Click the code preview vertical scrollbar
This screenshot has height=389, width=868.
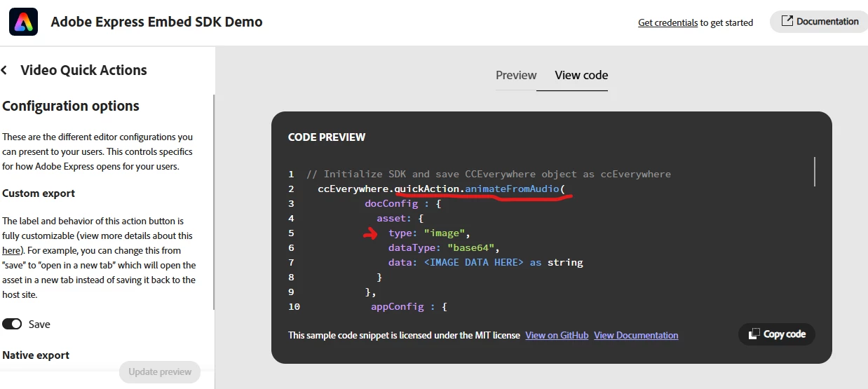[x=815, y=172]
